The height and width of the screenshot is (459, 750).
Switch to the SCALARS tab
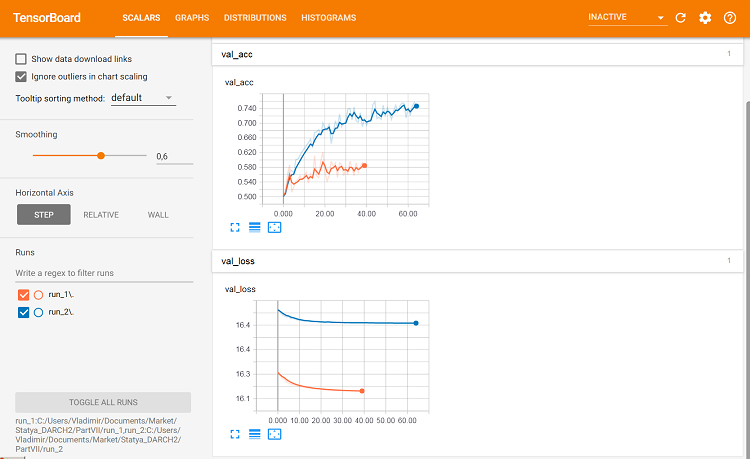141,18
